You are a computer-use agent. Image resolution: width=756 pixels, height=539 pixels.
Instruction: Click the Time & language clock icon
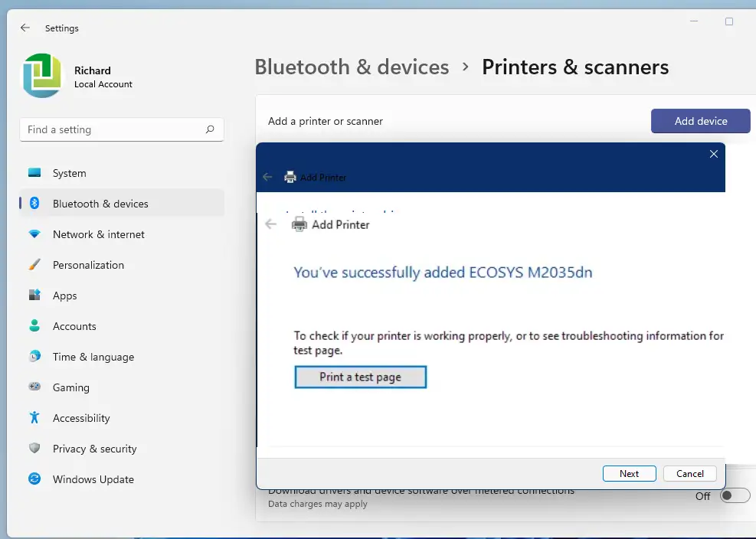tap(34, 356)
